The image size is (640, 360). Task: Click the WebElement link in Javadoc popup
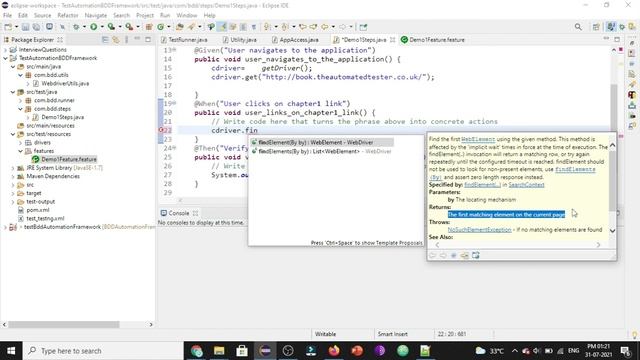click(478, 139)
